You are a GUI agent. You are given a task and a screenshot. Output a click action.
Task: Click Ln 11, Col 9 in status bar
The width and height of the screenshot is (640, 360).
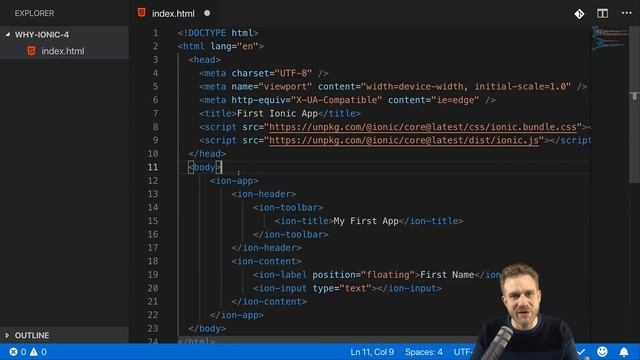pos(372,352)
